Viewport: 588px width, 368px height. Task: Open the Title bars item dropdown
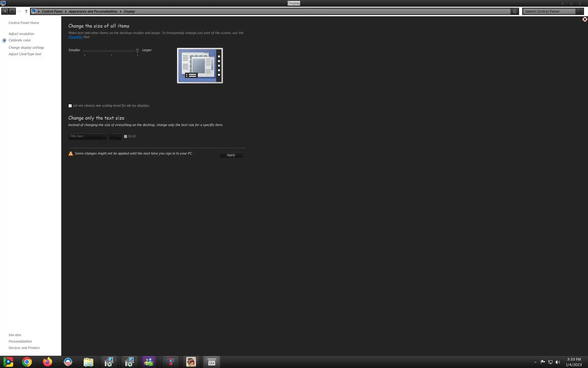[87, 136]
